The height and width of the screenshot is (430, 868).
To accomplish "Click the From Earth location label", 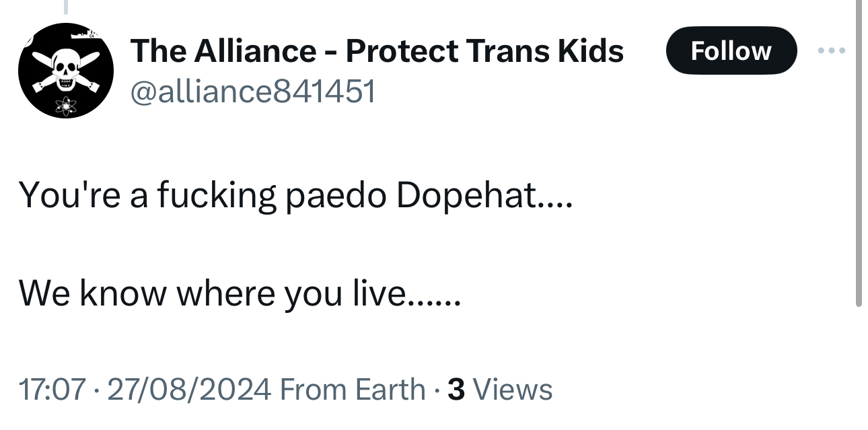I will (352, 389).
